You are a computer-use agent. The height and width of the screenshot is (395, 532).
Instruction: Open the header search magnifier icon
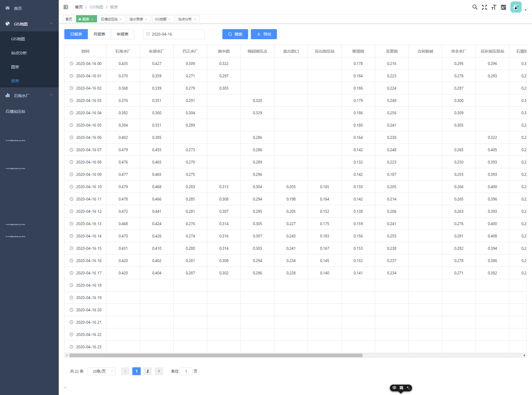click(475, 7)
